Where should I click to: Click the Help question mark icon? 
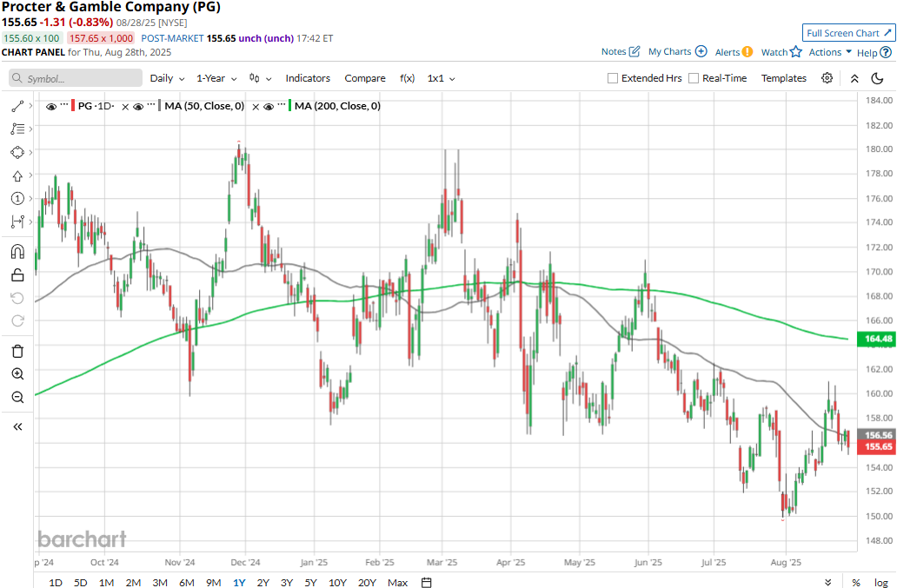click(886, 53)
